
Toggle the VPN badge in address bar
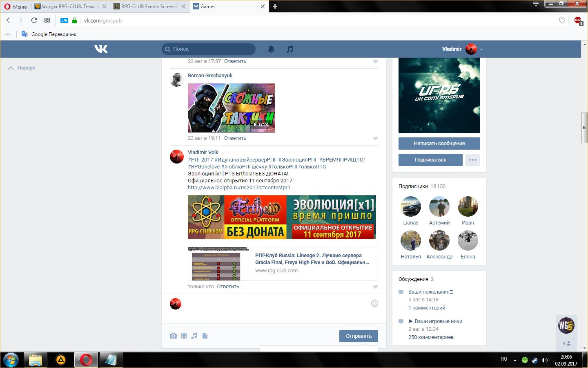65,20
